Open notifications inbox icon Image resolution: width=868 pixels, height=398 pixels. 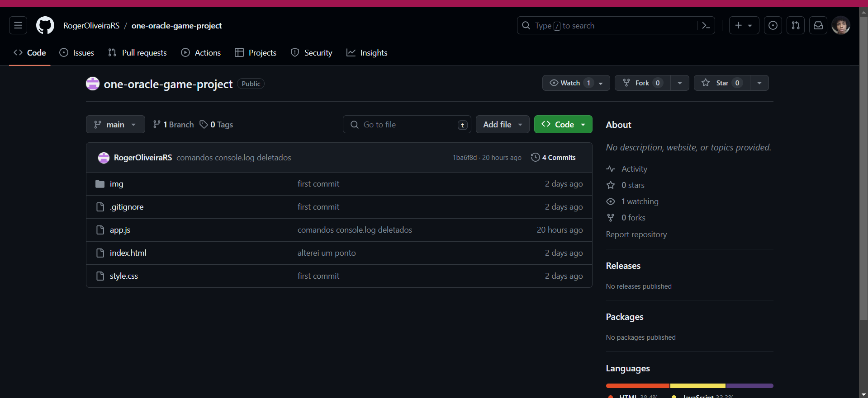point(818,25)
